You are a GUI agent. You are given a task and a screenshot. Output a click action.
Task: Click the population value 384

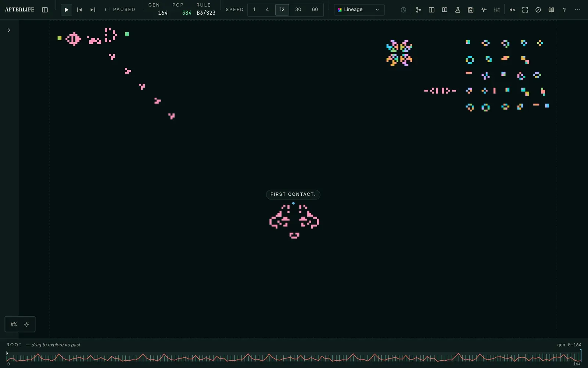187,13
